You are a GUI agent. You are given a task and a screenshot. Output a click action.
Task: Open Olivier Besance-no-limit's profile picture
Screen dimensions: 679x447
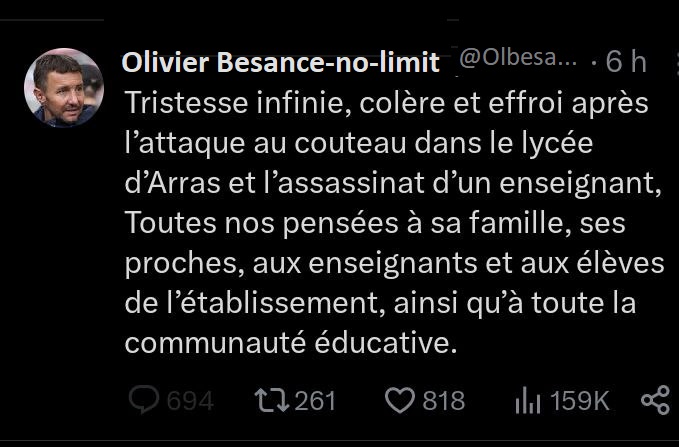64,88
